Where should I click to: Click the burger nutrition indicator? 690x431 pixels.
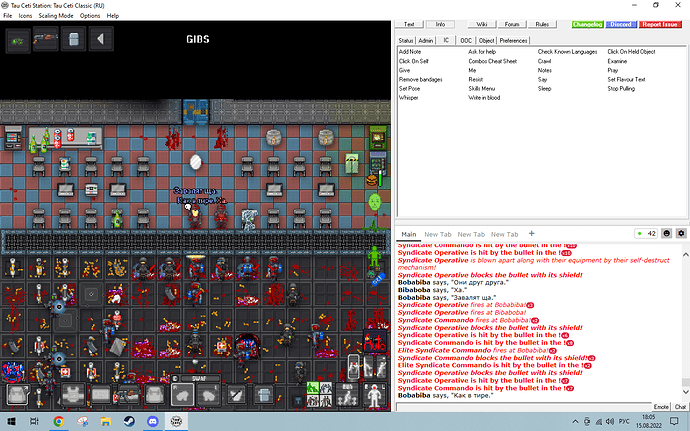372,180
